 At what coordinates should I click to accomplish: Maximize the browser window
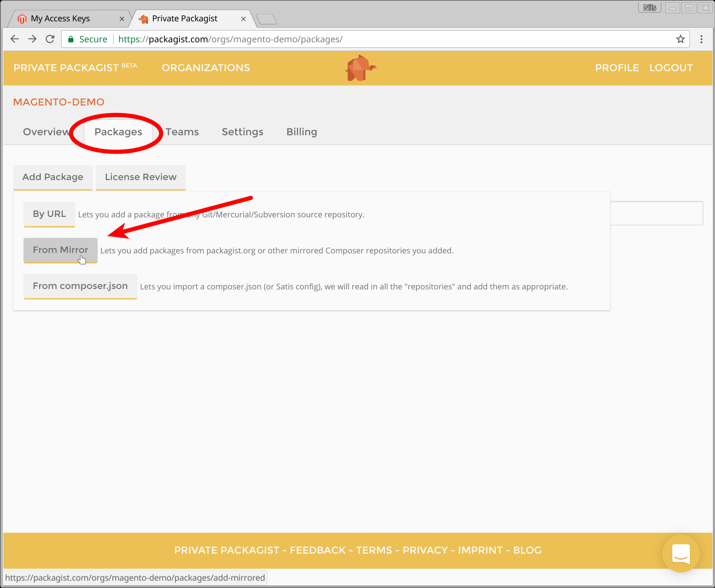(689, 8)
